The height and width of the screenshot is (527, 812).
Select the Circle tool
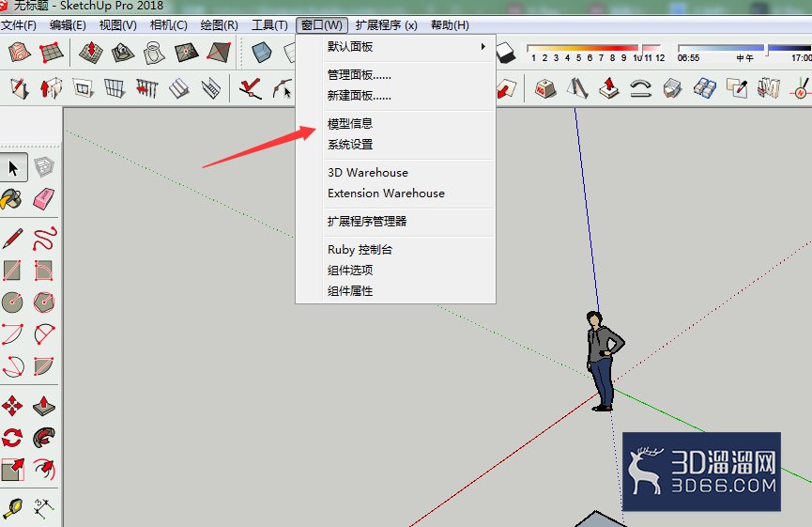coord(12,302)
